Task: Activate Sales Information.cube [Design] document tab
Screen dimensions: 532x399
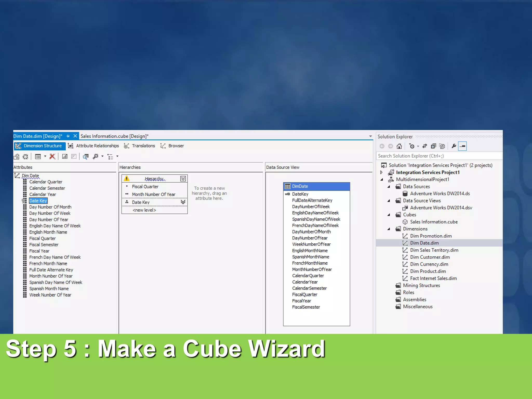Action: 114,136
